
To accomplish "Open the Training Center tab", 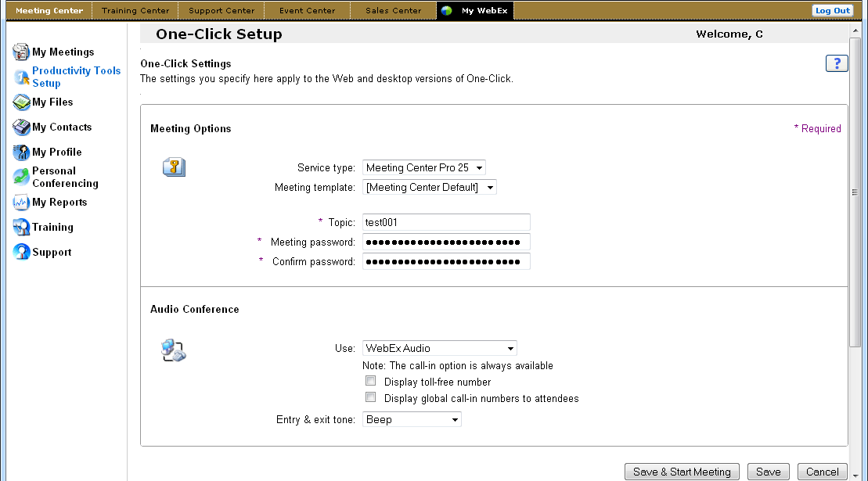I will (x=135, y=10).
